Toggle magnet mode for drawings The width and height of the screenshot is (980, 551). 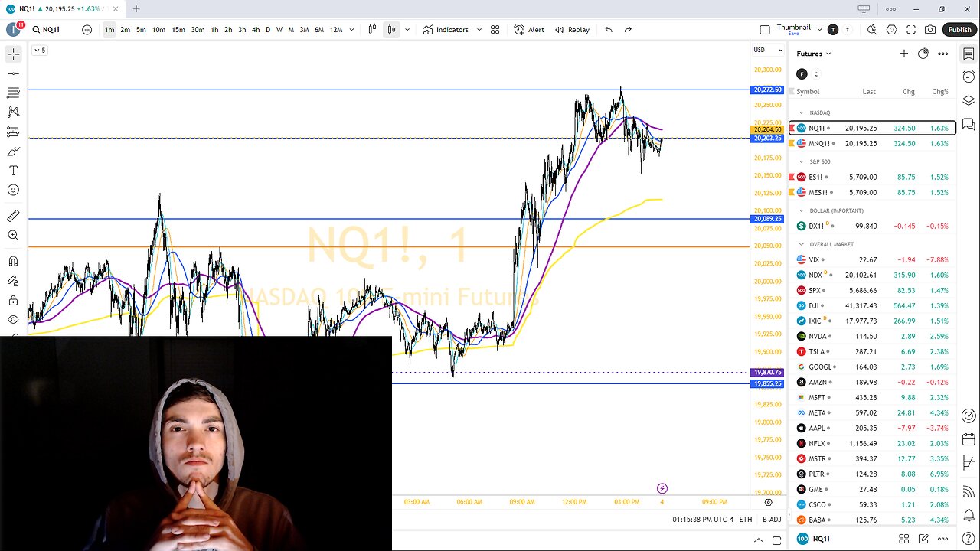13,262
